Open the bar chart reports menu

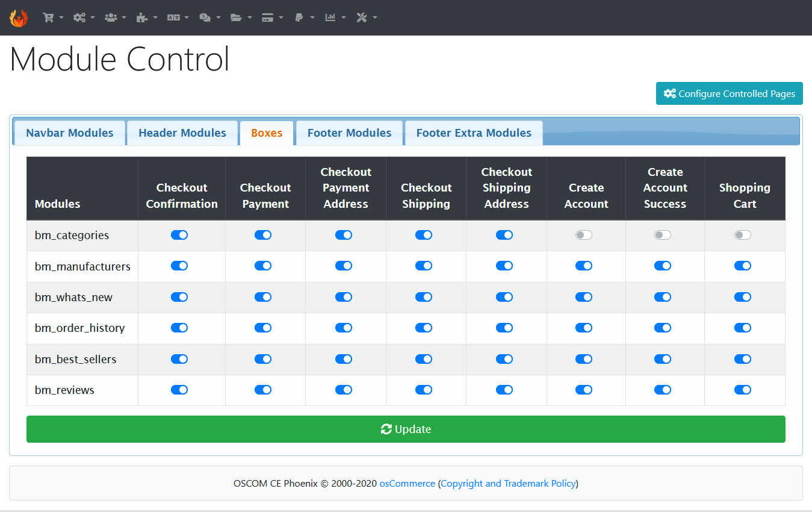[x=330, y=17]
